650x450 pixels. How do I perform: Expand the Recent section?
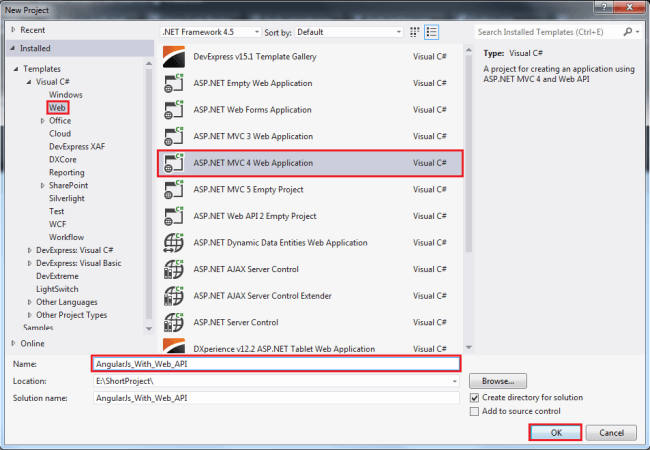13,30
